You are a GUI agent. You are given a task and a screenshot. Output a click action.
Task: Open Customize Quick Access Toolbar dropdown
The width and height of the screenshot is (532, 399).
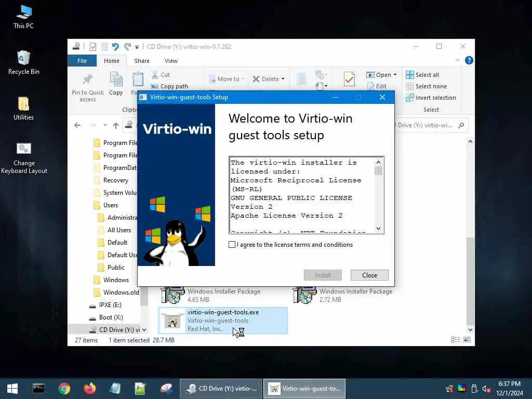coord(137,47)
